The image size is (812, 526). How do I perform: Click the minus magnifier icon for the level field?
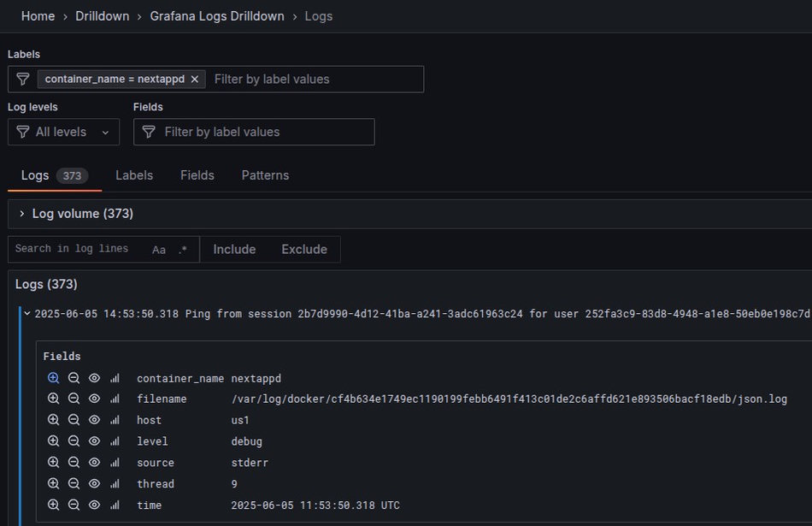point(74,441)
